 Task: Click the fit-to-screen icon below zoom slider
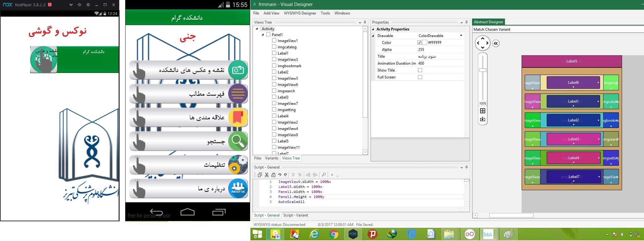point(483,111)
